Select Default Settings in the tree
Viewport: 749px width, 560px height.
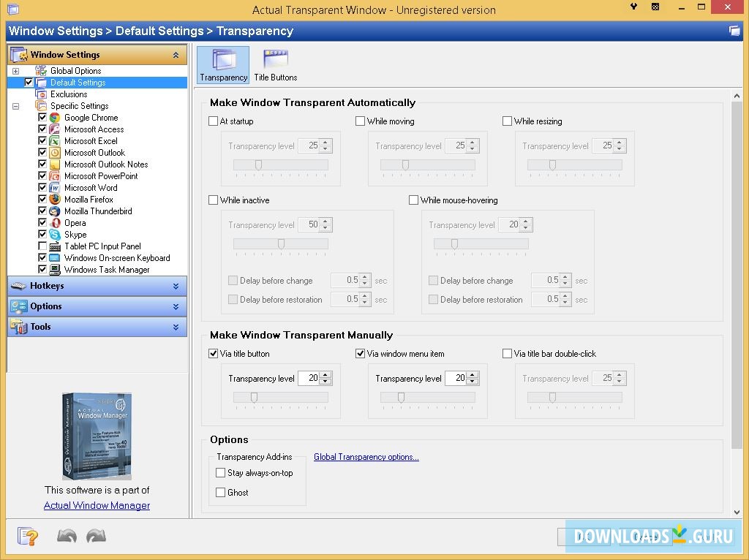78,83
